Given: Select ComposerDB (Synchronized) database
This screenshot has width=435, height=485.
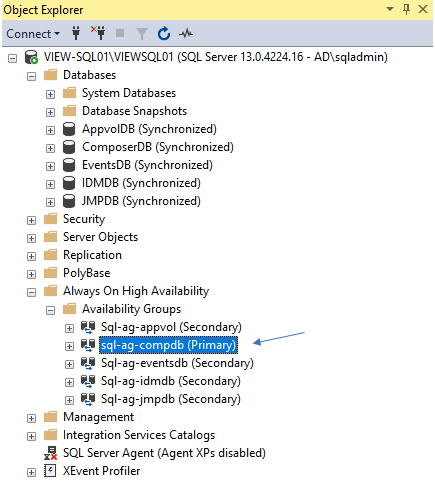Looking at the screenshot, I should (x=158, y=147).
